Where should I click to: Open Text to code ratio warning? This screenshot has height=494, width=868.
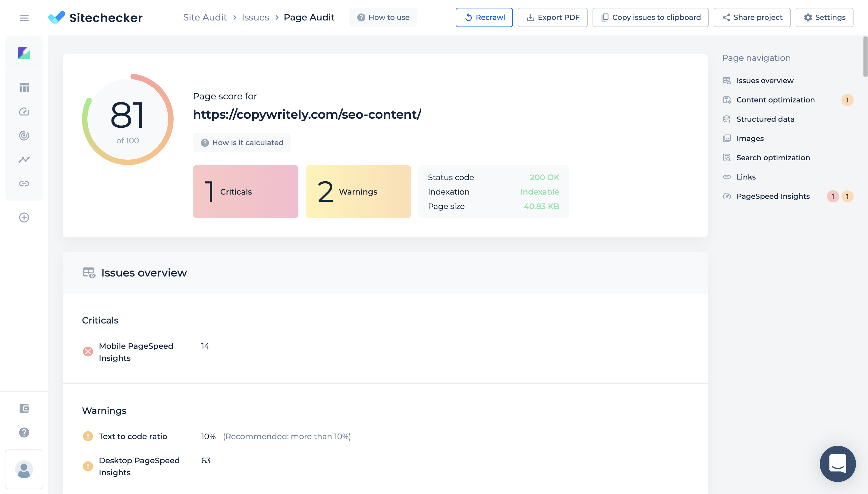(133, 436)
